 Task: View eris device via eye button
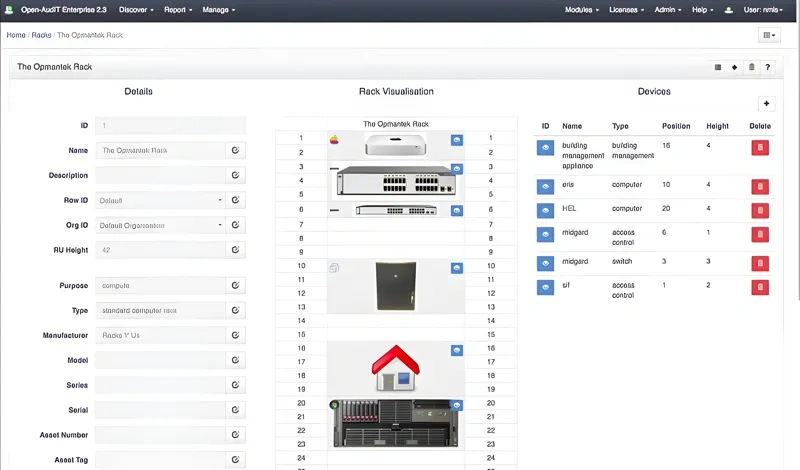pyautogui.click(x=545, y=186)
